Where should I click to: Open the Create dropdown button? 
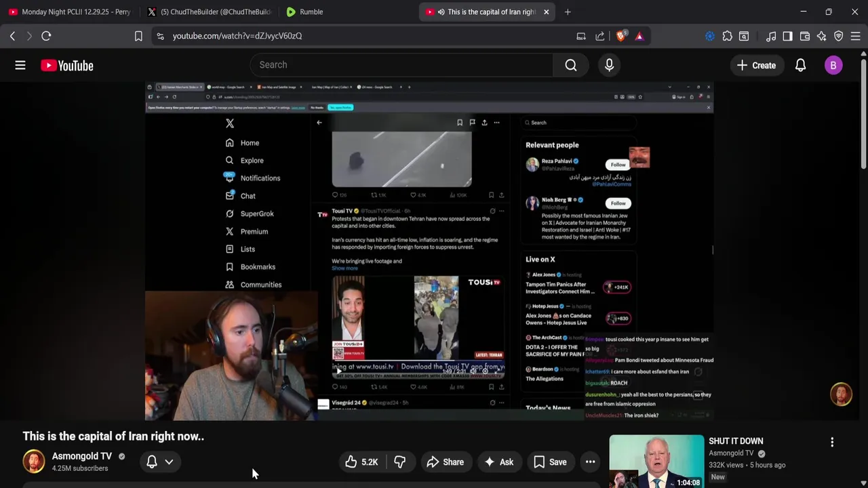tap(757, 65)
